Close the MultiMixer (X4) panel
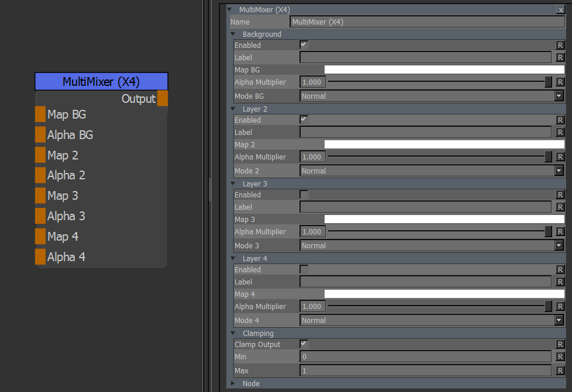This screenshot has height=392, width=572. pos(560,10)
